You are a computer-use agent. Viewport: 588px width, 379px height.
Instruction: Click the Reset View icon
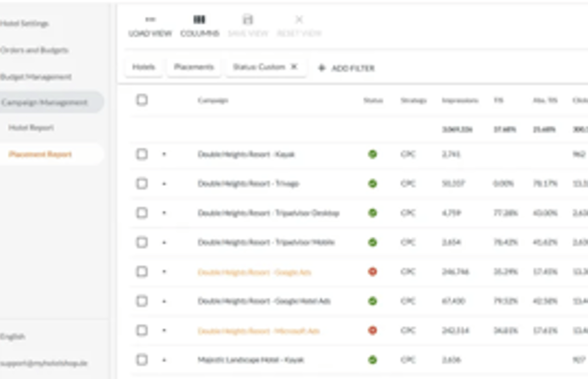299,19
